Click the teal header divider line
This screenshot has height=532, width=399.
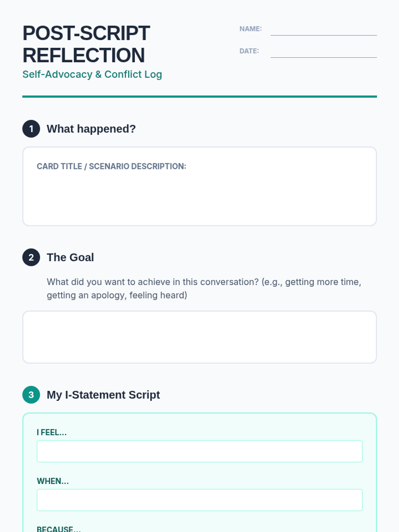coord(199,97)
